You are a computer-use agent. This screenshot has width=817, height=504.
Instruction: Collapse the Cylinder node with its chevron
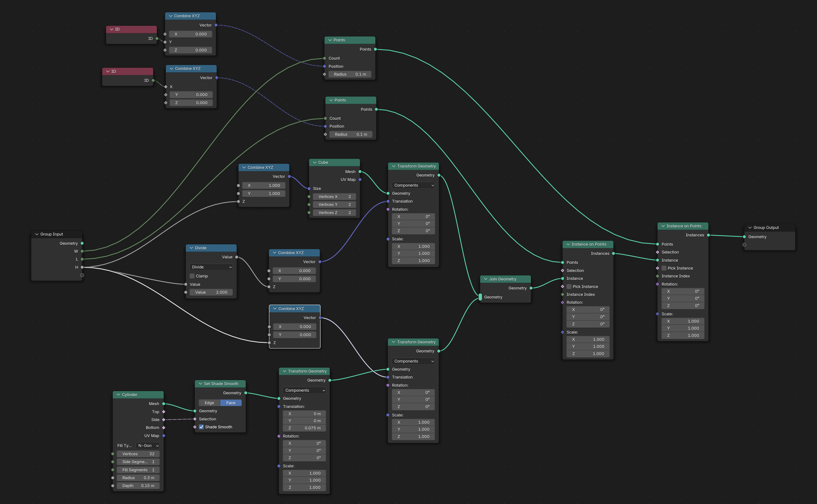118,395
